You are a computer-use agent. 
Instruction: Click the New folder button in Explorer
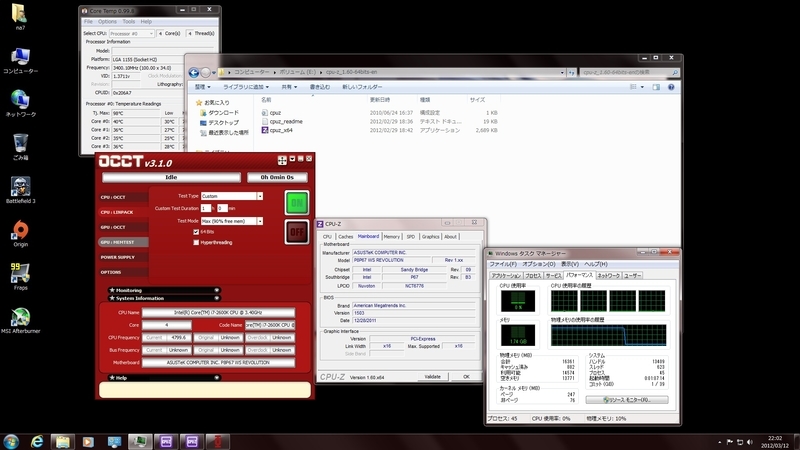click(362, 87)
